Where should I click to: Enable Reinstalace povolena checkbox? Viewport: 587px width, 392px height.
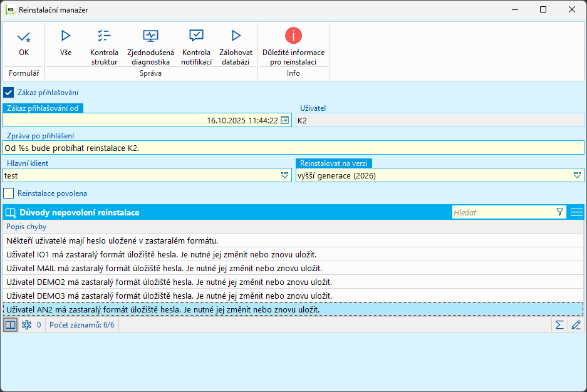point(9,193)
